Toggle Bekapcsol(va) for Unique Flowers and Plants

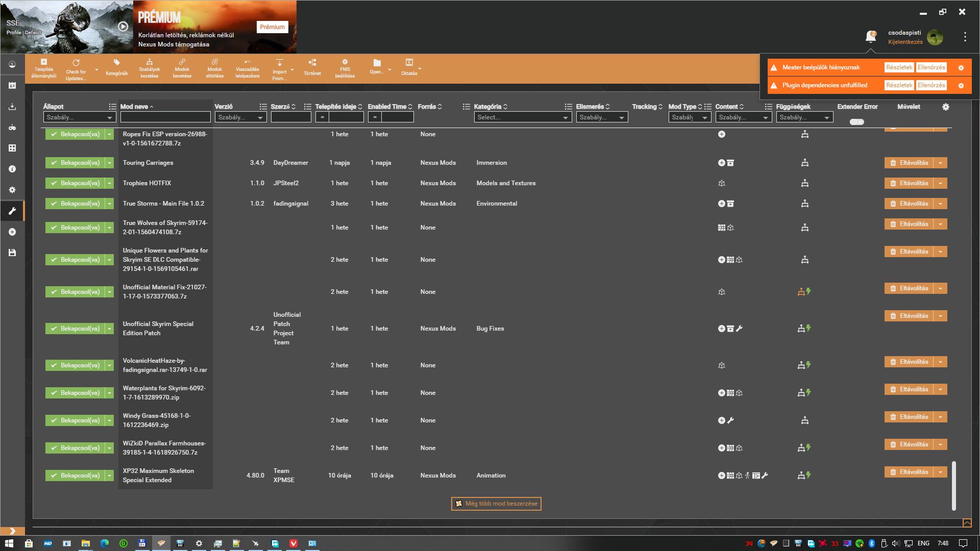click(x=74, y=260)
